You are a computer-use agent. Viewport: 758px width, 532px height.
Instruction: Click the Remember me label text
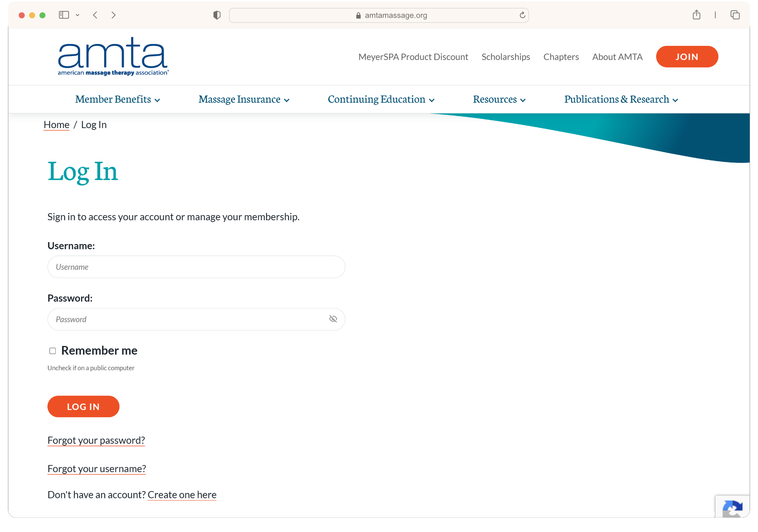tap(99, 350)
